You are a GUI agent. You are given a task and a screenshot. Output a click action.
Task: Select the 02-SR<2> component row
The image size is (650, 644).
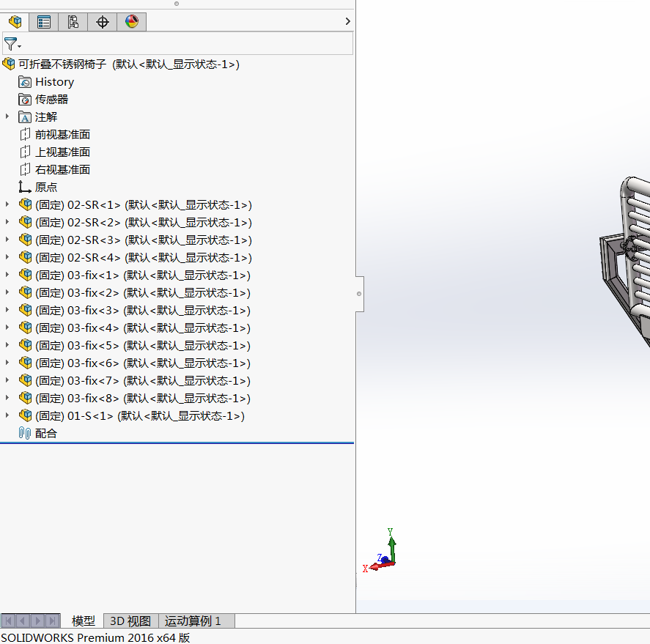click(x=135, y=223)
